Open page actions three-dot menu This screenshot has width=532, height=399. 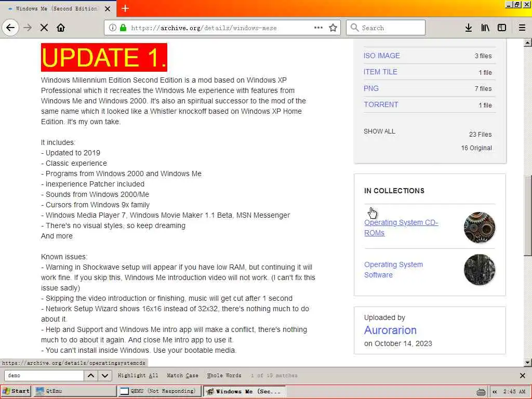318,28
